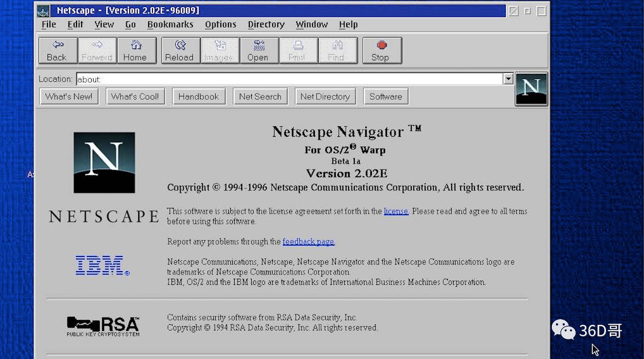The width and height of the screenshot is (644, 359).
Task: Open the View menu
Action: coord(104,25)
